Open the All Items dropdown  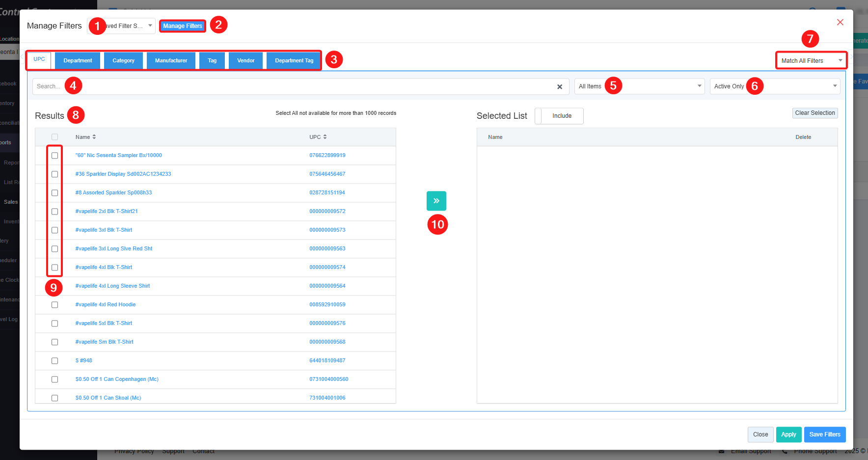tap(639, 86)
